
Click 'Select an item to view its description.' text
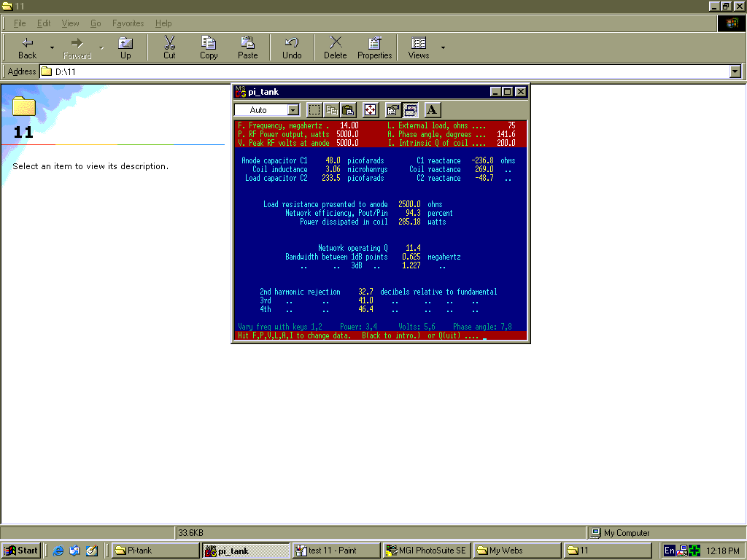90,166
